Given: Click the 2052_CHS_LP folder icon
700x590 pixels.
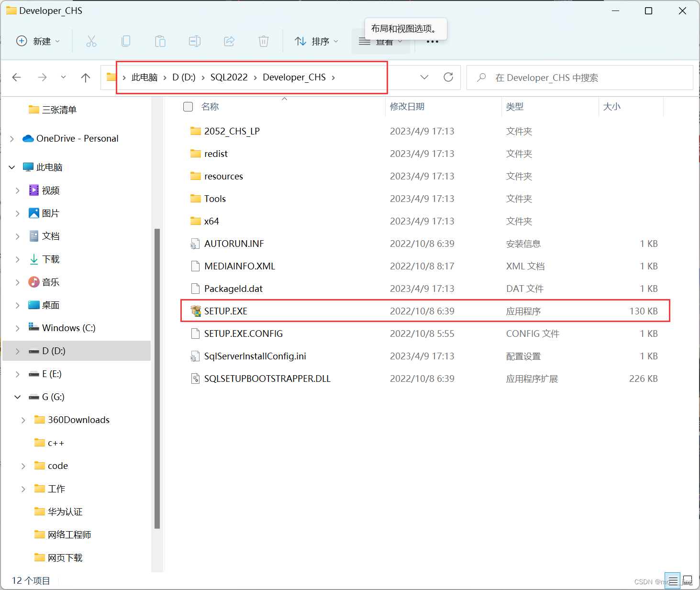Looking at the screenshot, I should (x=195, y=131).
